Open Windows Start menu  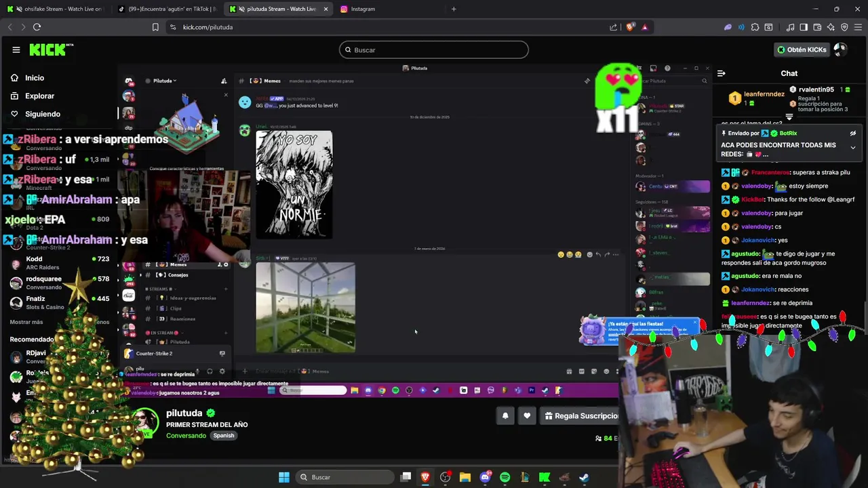pos(284,477)
